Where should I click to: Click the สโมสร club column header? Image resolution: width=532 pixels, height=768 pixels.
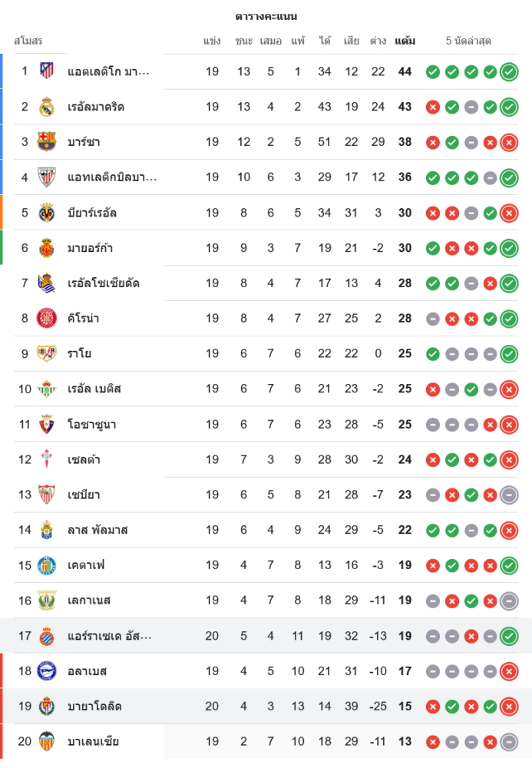(x=28, y=41)
